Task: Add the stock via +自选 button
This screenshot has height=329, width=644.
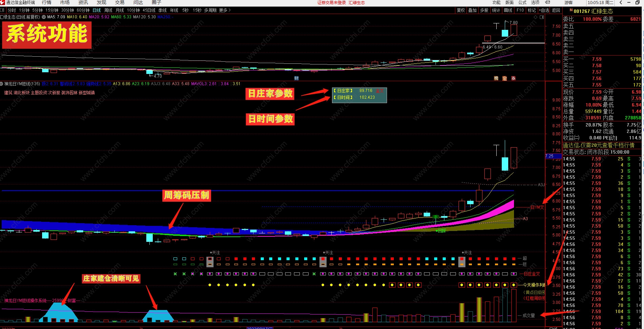Action: tap(544, 10)
